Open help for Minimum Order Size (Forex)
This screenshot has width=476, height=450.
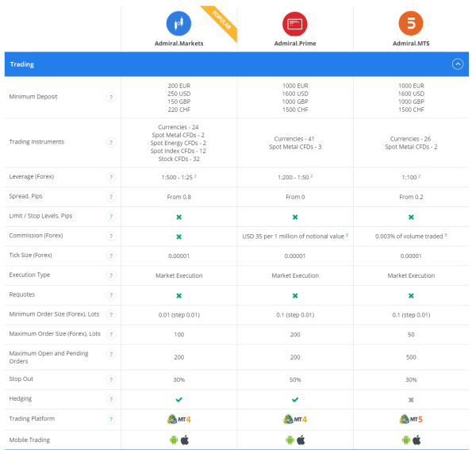(x=111, y=315)
